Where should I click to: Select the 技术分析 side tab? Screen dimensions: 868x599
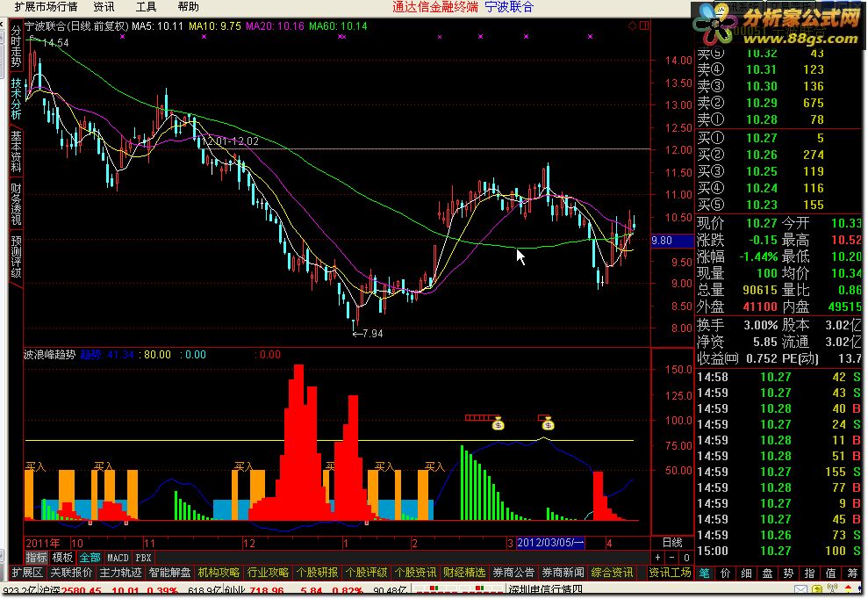click(16, 98)
